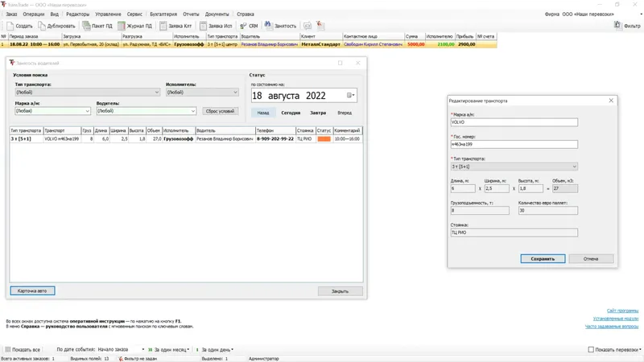Click the Создать toolbar icon
The width and height of the screenshot is (644, 362).
tap(10, 26)
